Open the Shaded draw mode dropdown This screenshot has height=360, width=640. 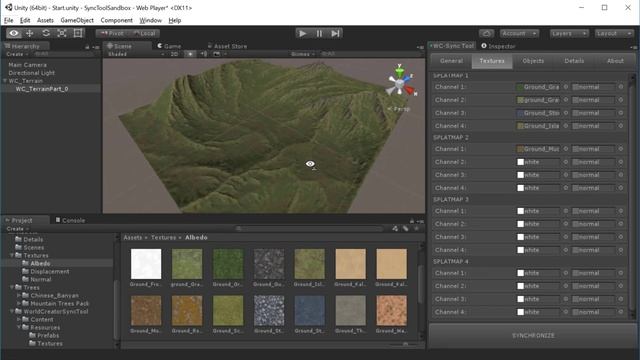coord(136,54)
